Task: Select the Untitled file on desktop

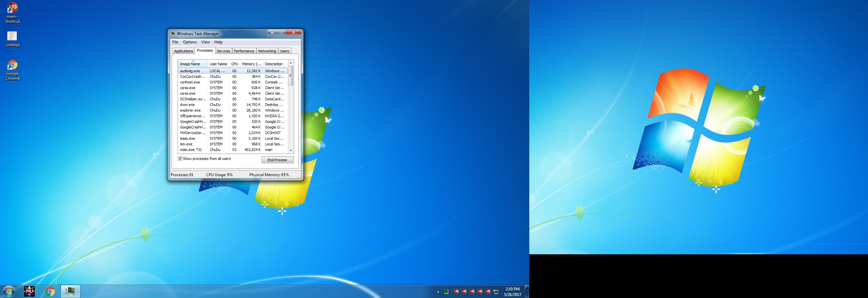Action: pyautogui.click(x=13, y=39)
